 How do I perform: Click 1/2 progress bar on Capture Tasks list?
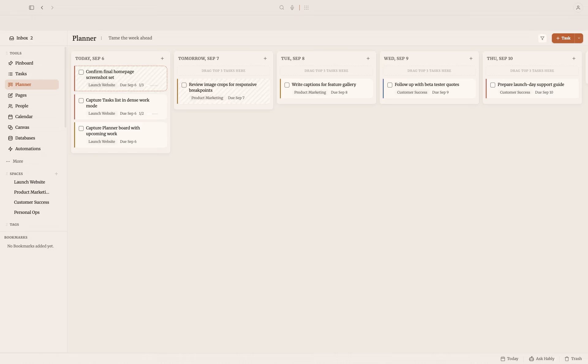[152, 114]
